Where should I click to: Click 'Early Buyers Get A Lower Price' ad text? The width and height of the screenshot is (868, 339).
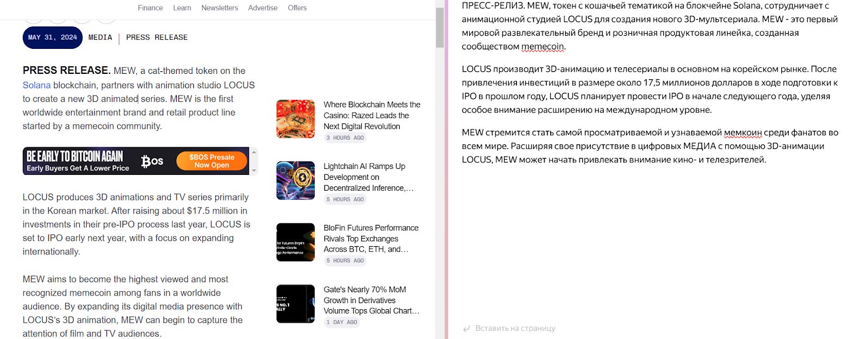[78, 168]
